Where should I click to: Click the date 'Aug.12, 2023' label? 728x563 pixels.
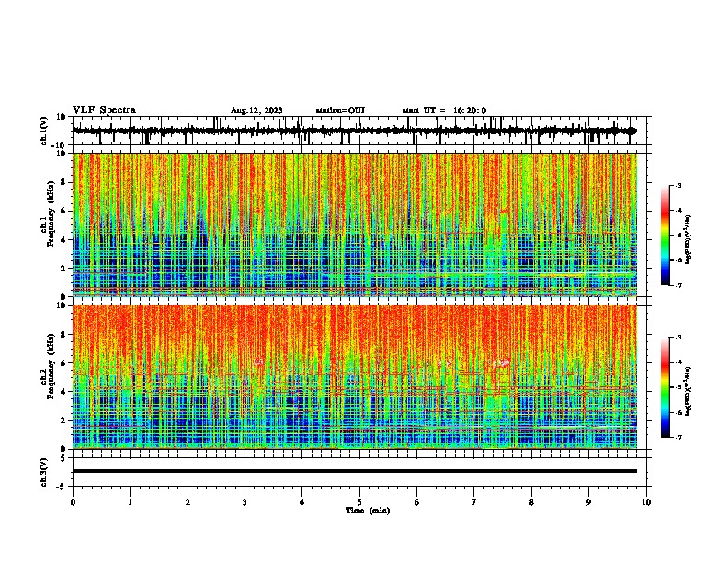click(x=256, y=110)
